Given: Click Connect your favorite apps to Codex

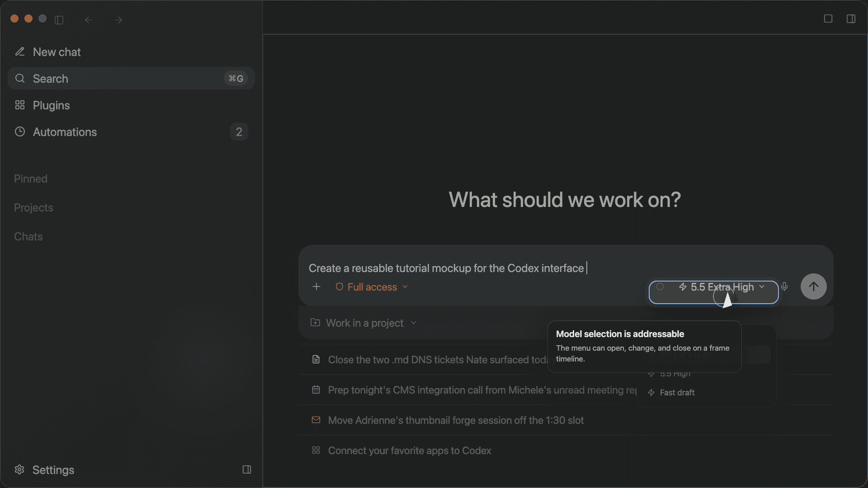Looking at the screenshot, I should coord(410,450).
